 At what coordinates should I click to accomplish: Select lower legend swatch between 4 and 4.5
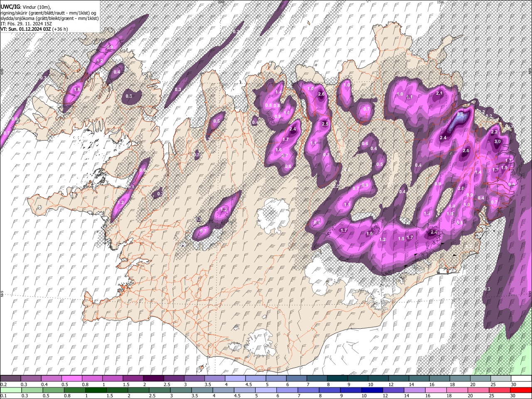223,390
